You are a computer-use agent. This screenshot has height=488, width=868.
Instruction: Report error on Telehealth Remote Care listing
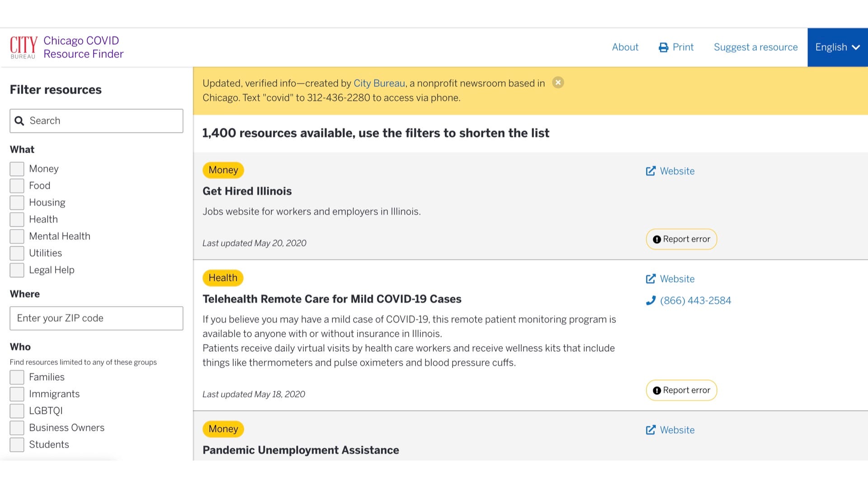[681, 390]
